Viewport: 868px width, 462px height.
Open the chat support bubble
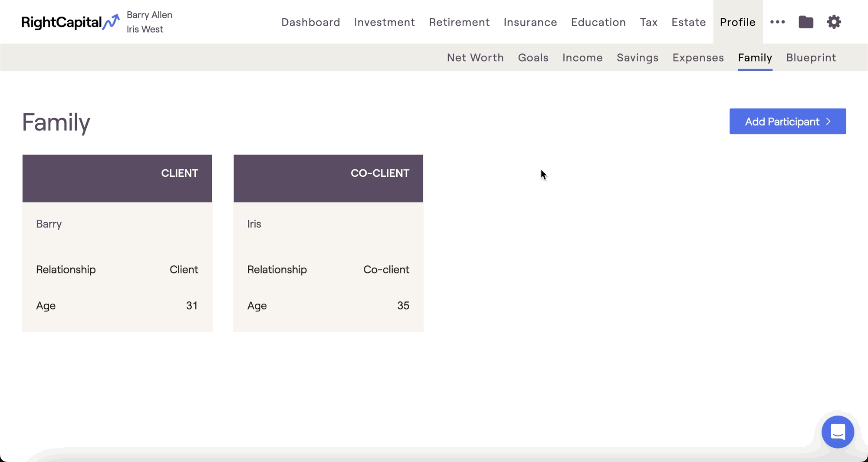pyautogui.click(x=837, y=432)
